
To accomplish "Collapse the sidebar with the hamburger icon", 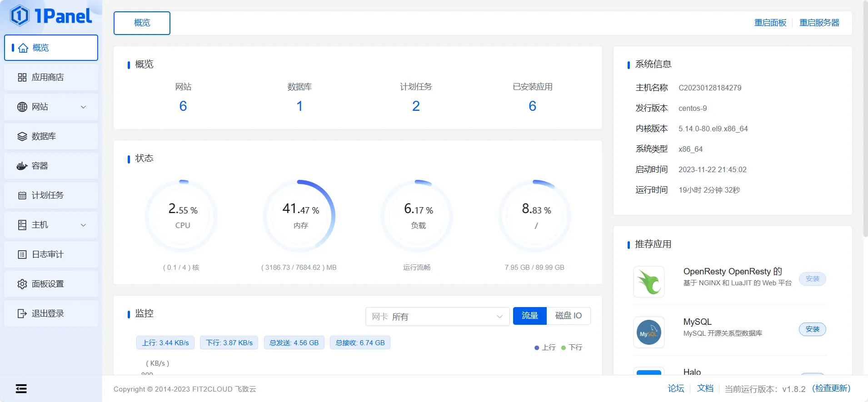I will 21,388.
